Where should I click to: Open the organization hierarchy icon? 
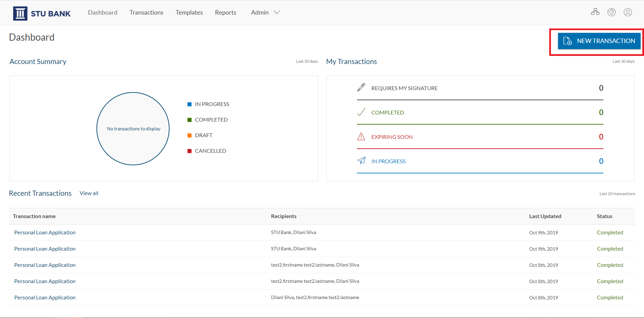point(595,12)
